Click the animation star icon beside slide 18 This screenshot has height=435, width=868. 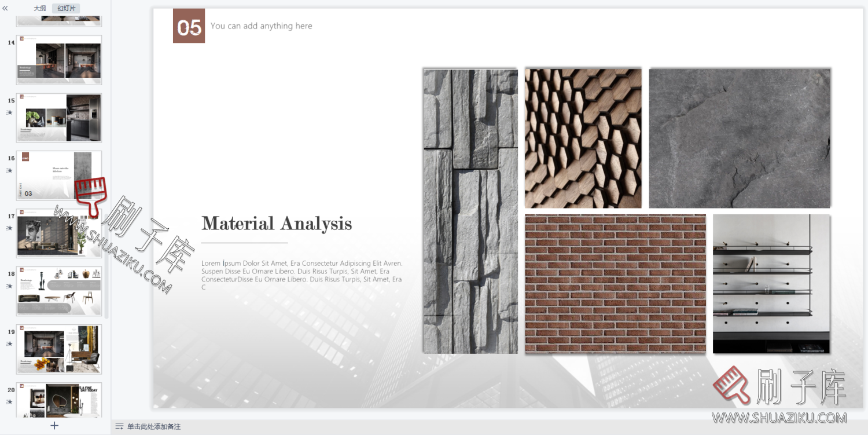tap(9, 286)
